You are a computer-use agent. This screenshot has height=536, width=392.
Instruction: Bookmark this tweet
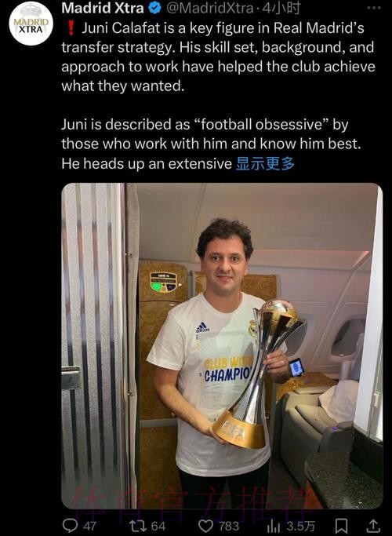point(342,526)
